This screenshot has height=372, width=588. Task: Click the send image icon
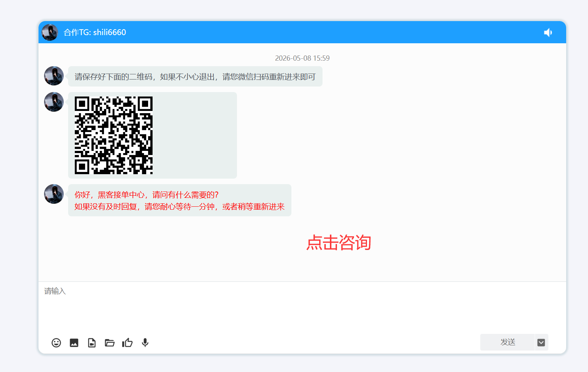coord(74,343)
